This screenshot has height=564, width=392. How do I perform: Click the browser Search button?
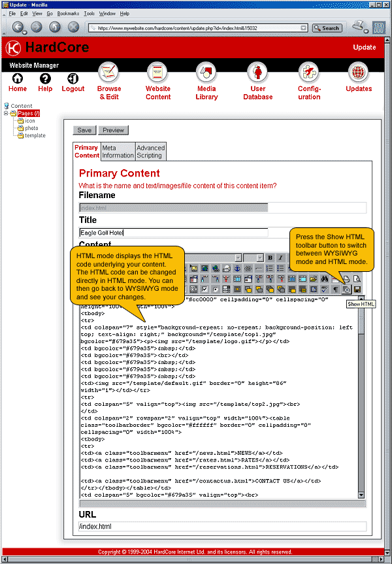(327, 28)
